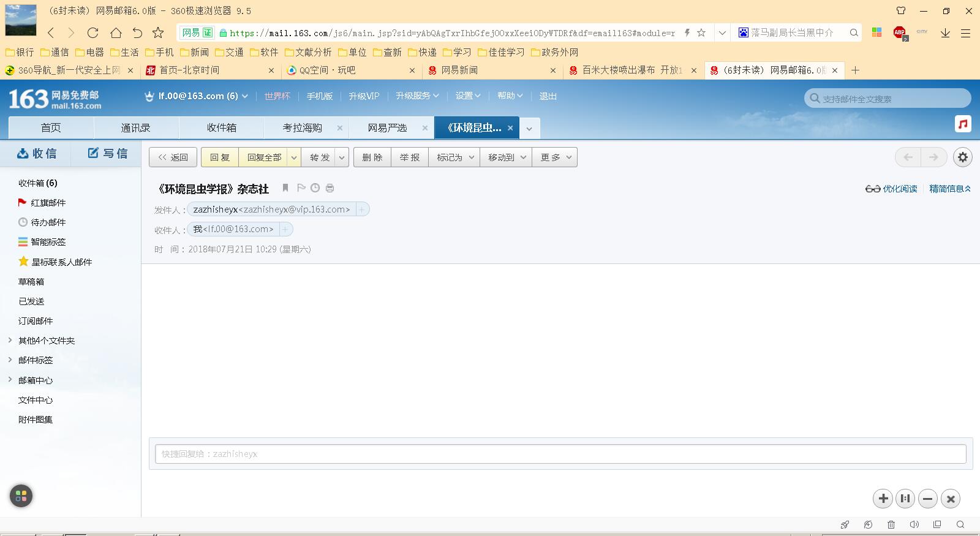The width and height of the screenshot is (980, 536).
Task: Click 写信 to compose mail
Action: tap(107, 153)
